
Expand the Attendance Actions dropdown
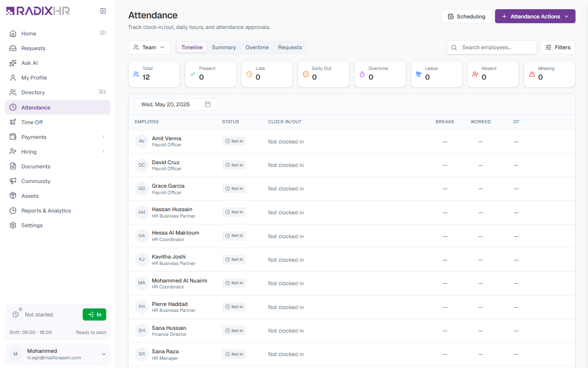[535, 16]
